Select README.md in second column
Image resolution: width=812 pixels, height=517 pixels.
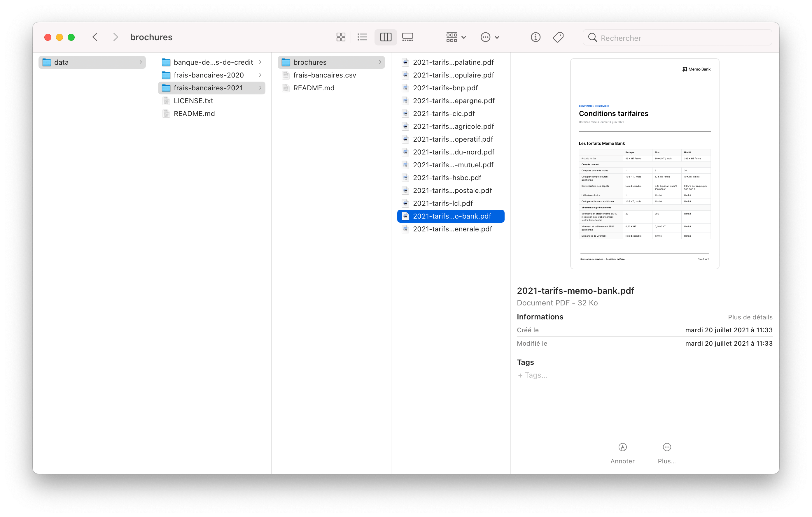211,114
